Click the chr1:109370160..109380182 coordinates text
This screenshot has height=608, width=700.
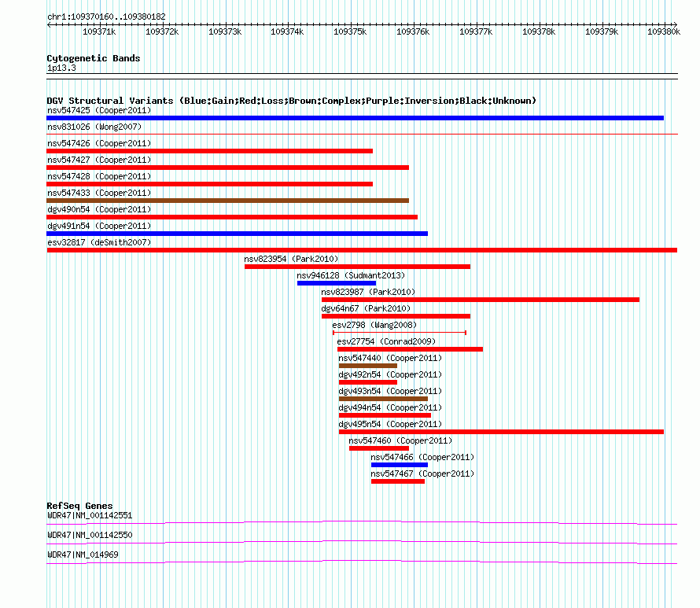click(106, 17)
